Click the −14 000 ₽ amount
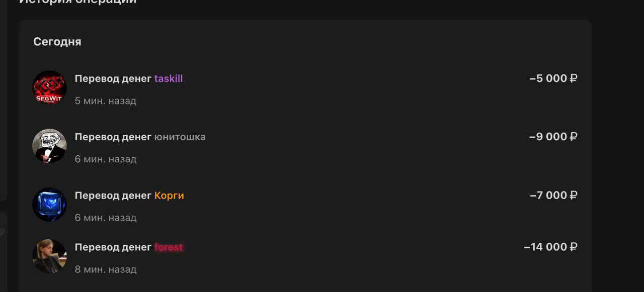The image size is (644, 292). click(x=550, y=247)
